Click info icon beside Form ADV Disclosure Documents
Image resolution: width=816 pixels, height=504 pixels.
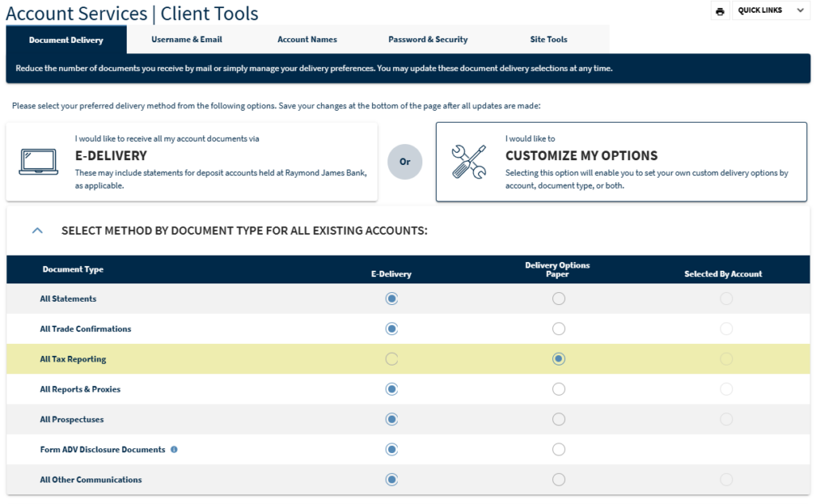click(x=174, y=449)
